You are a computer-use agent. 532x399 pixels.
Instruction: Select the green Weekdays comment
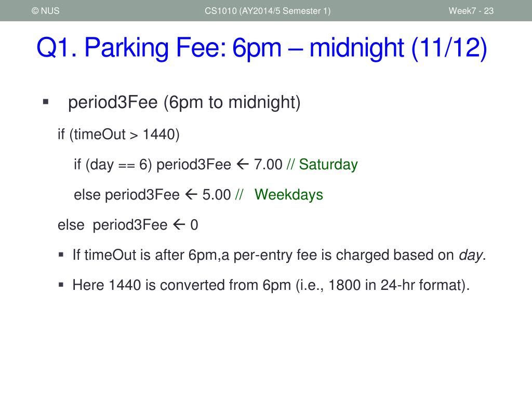[x=289, y=195]
